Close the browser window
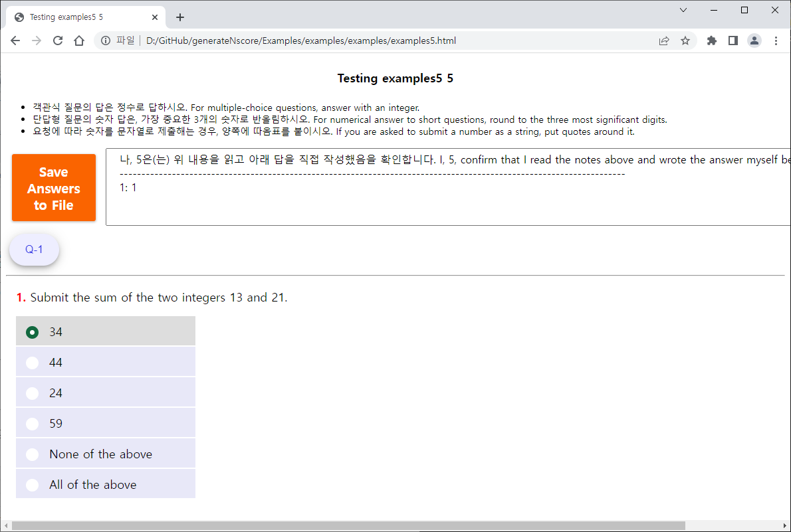The image size is (791, 532). [775, 10]
